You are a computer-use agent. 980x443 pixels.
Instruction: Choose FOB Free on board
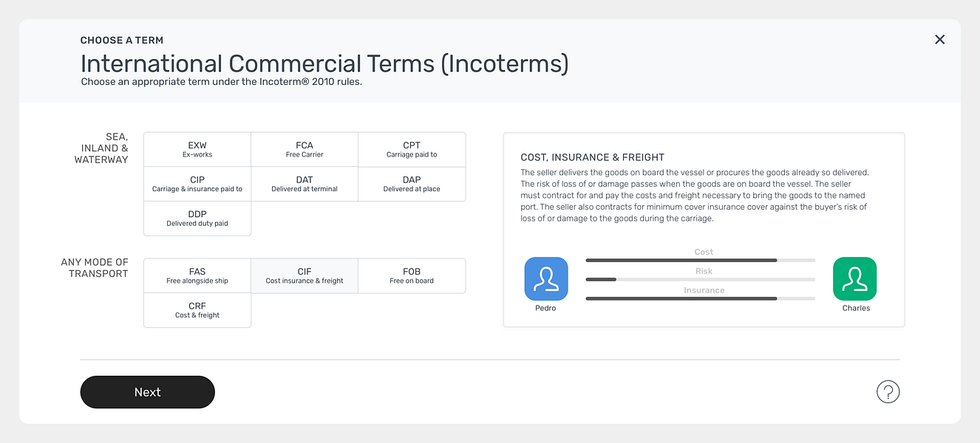412,275
